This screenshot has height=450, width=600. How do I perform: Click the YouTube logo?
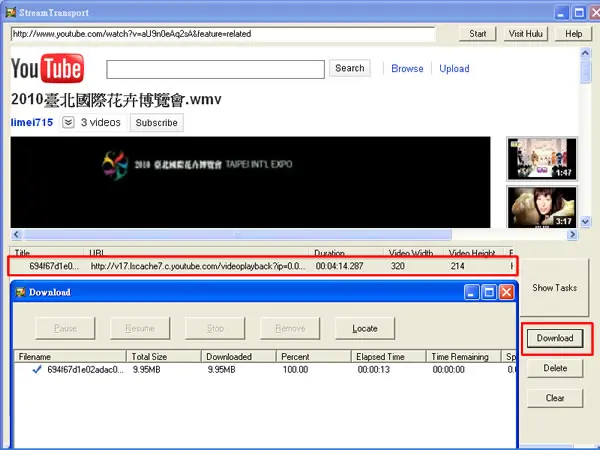(x=47, y=68)
